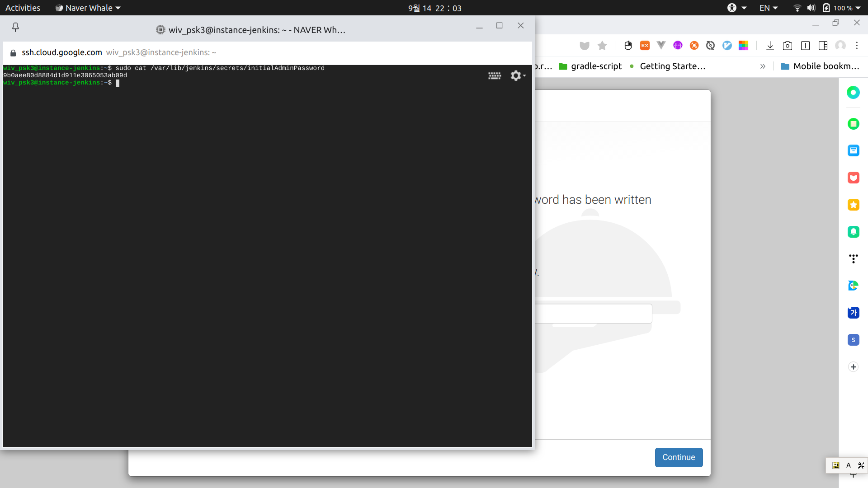Image resolution: width=868 pixels, height=488 pixels.
Task: Open the Vue devtools extension icon
Action: [661, 46]
